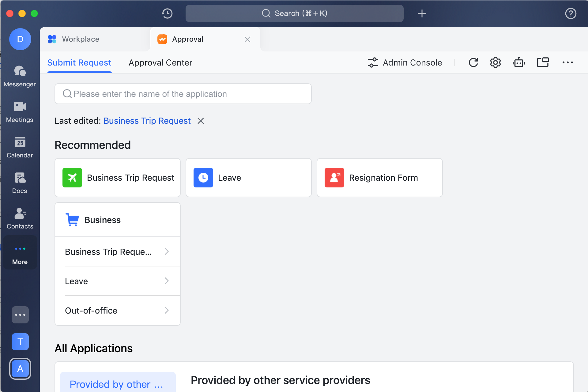This screenshot has width=588, height=392.
Task: Open the Resignation Form card
Action: [x=379, y=178]
